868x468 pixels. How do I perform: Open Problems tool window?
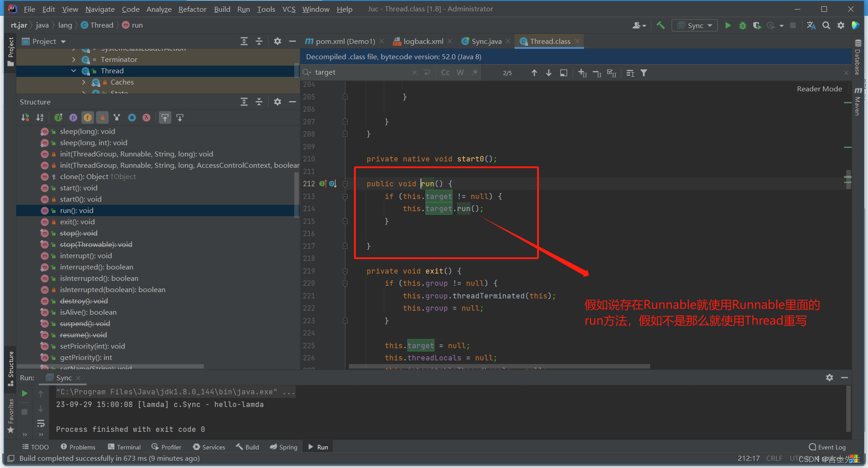(78, 447)
